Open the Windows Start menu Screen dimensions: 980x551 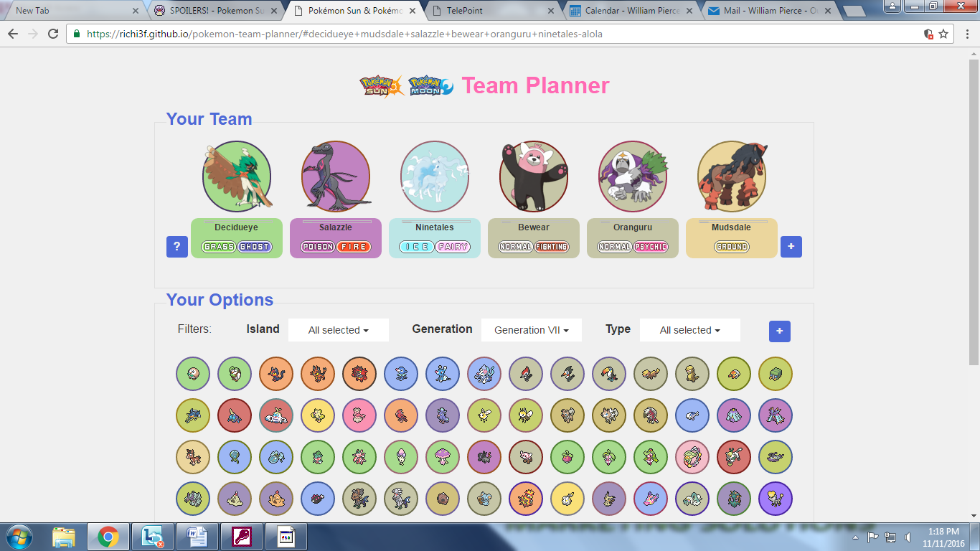pos(19,537)
